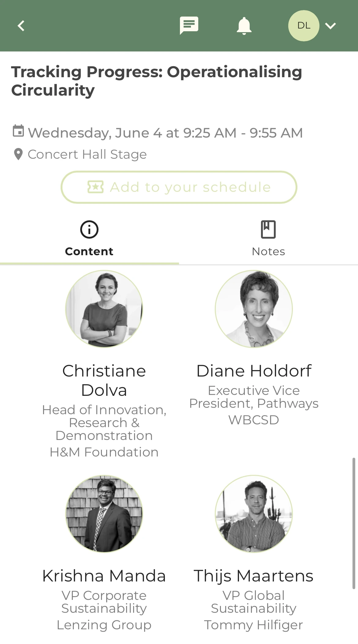This screenshot has height=644, width=358.
Task: Expand the account dropdown chevron
Action: (331, 26)
